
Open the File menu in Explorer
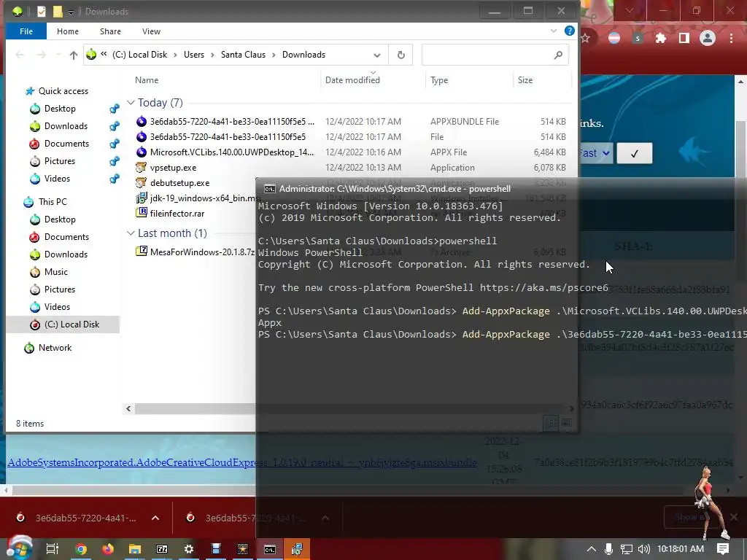click(x=26, y=31)
